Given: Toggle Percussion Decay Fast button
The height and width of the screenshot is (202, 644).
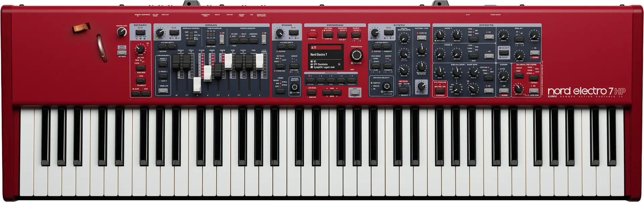Looking at the screenshot, I should 244,41.
